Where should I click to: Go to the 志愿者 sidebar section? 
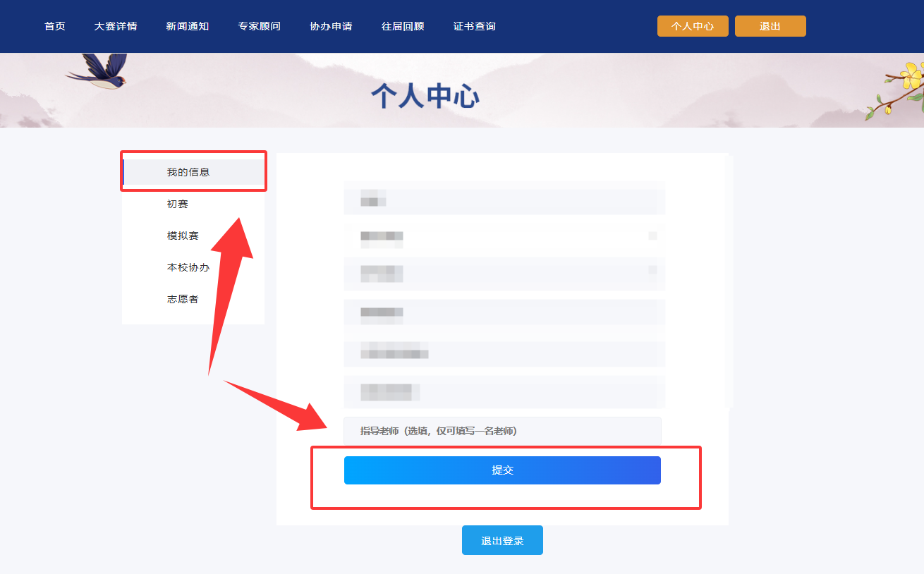183,299
